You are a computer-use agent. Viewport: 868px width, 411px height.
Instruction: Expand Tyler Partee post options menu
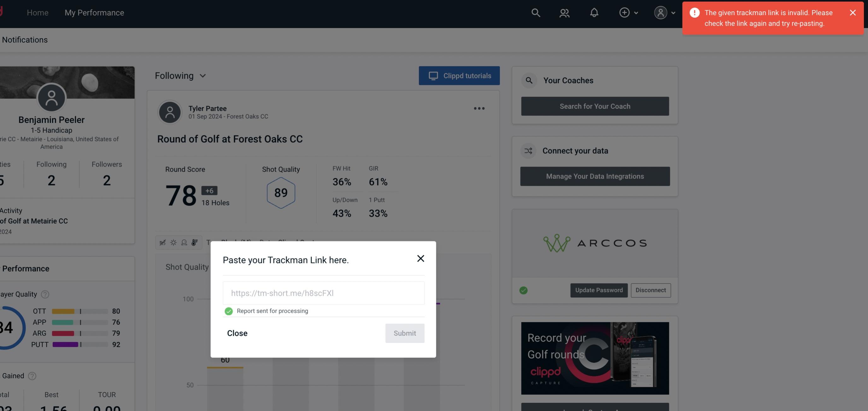coord(479,109)
